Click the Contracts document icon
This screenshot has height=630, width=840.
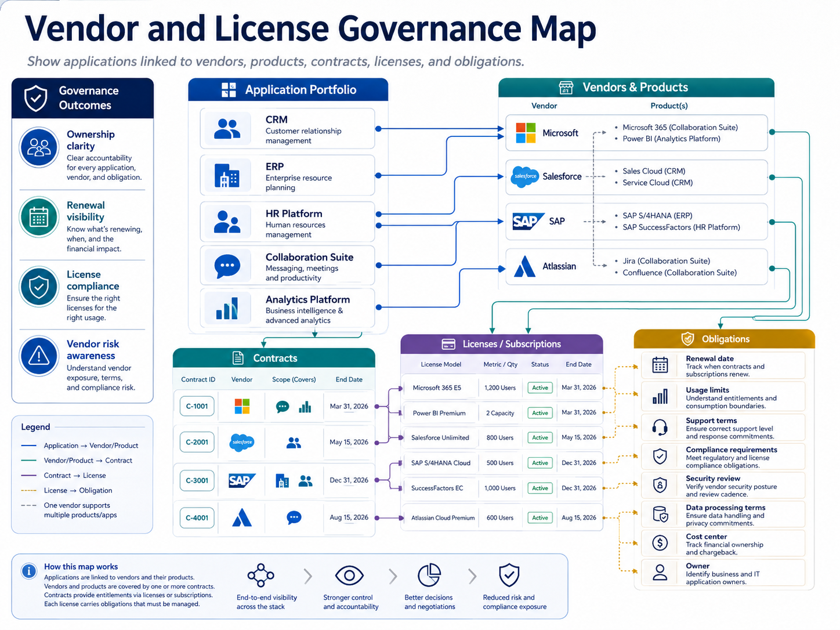tap(238, 358)
